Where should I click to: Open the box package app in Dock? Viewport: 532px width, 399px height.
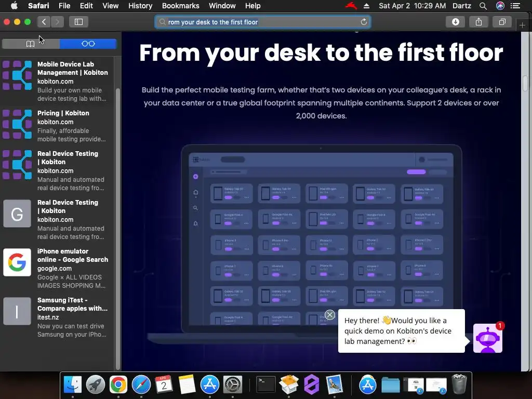point(289,384)
